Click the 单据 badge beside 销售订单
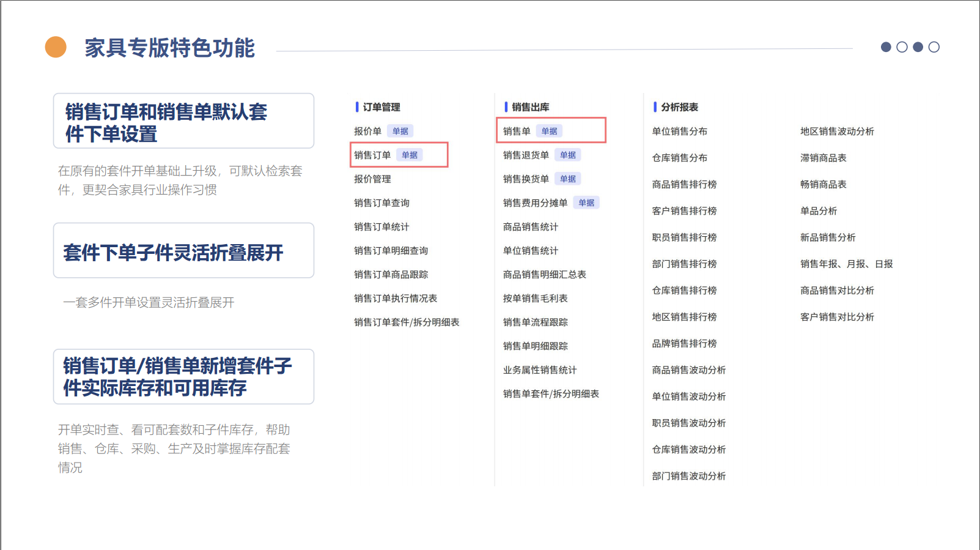The width and height of the screenshot is (980, 550). coord(410,155)
